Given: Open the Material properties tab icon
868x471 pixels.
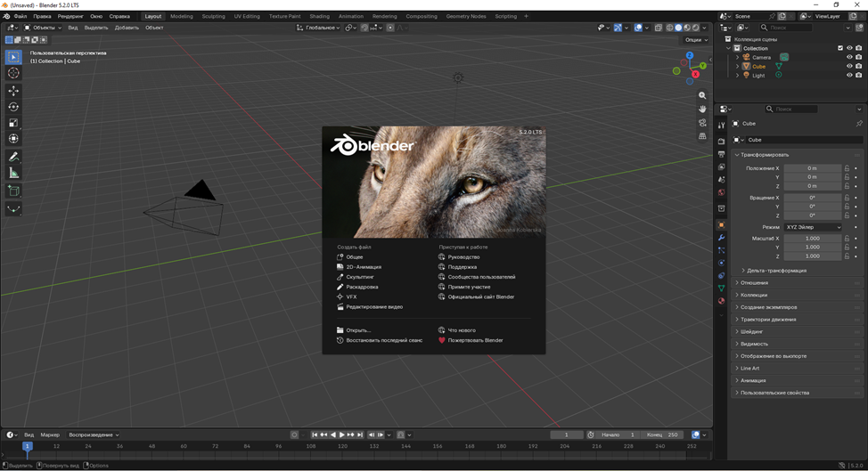Looking at the screenshot, I should click(x=721, y=301).
